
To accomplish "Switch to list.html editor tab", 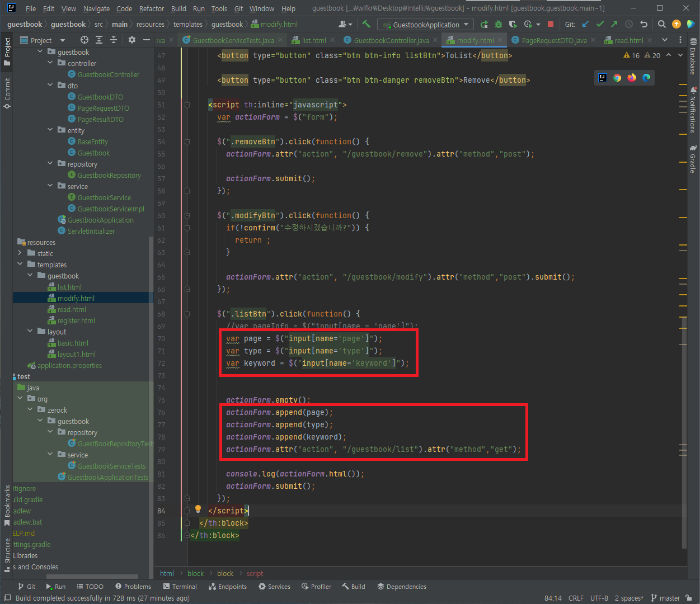I will (313, 40).
